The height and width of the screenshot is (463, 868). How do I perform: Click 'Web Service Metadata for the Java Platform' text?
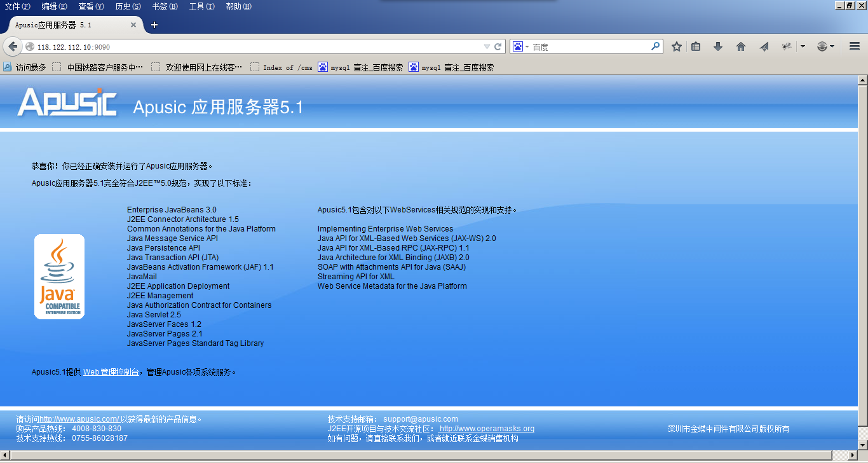click(x=392, y=286)
